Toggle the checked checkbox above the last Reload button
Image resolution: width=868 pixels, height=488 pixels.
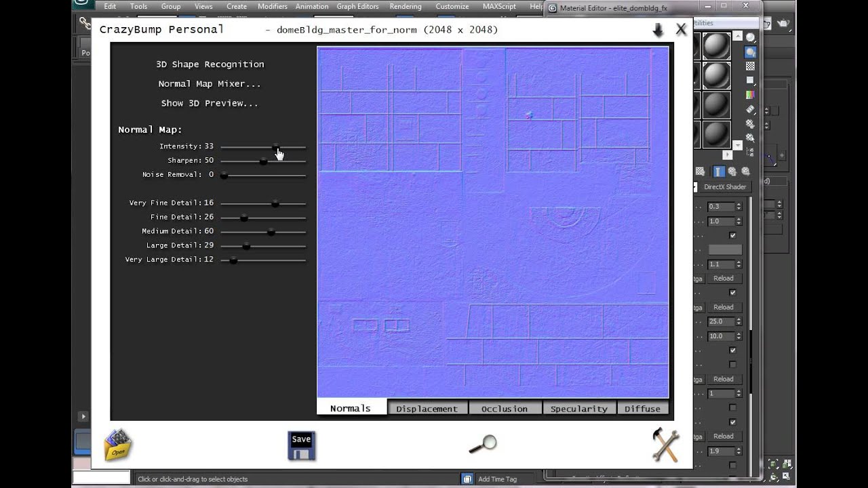tap(732, 422)
